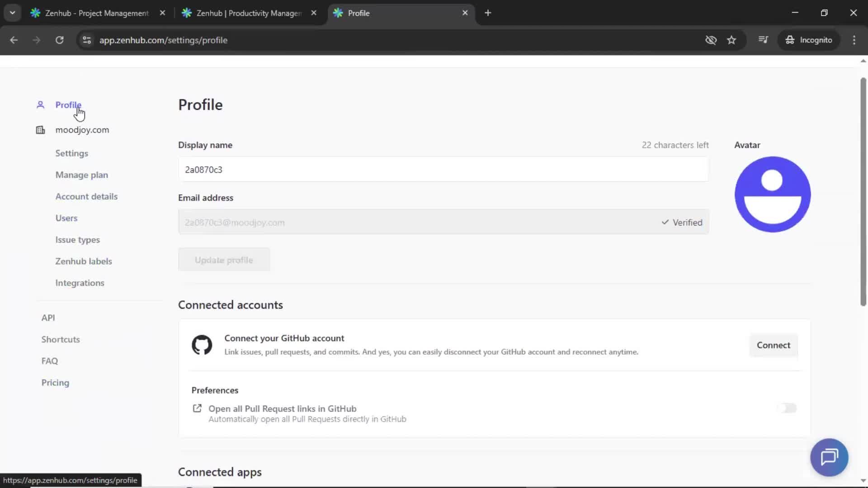
Task: Click the browser back arrow
Action: [x=14, y=40]
